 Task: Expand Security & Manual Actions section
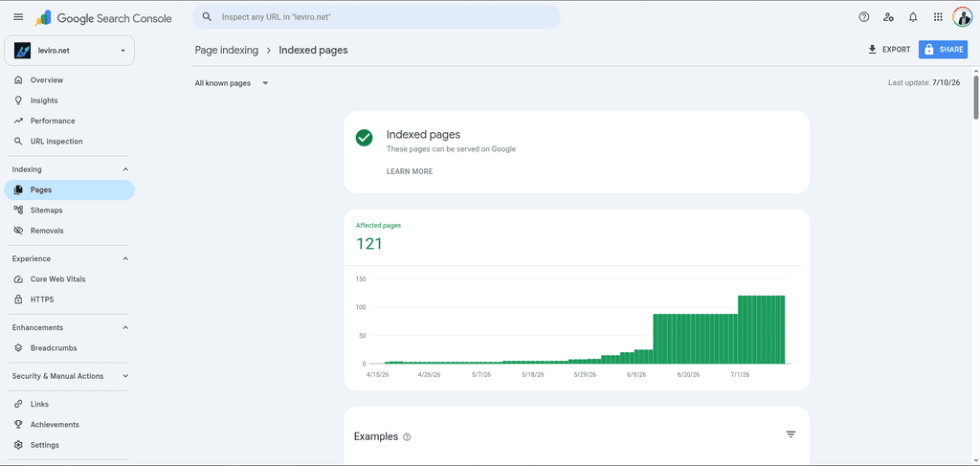125,376
